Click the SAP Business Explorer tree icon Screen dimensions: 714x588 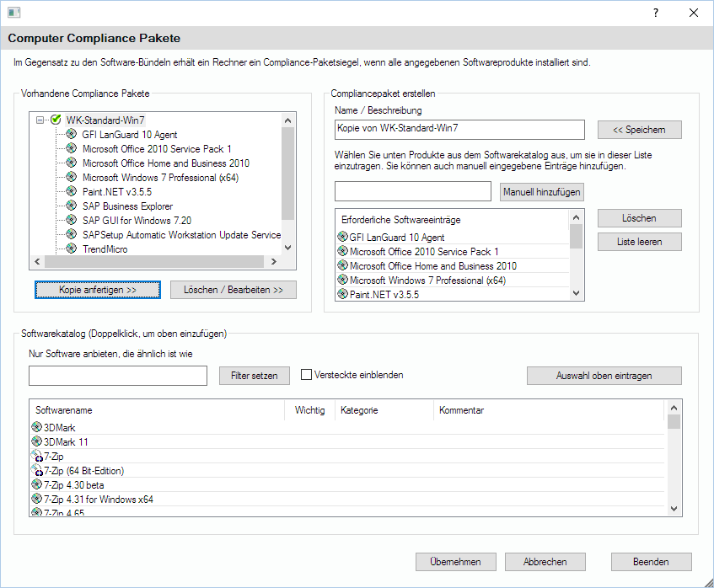pyautogui.click(x=72, y=206)
